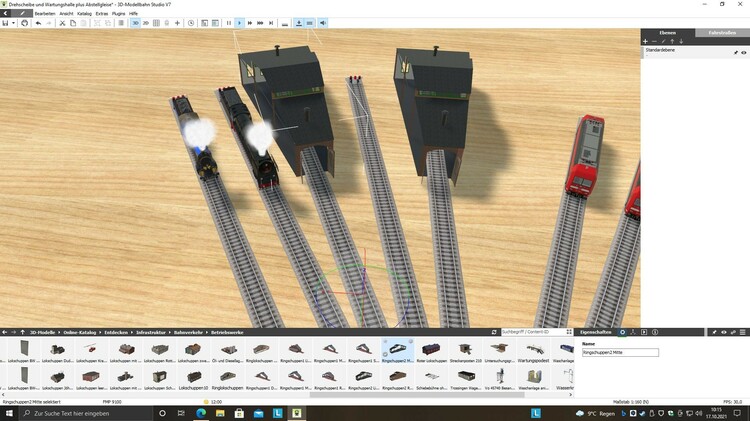Click the clock time icon in the toolbar
The height and width of the screenshot is (421, 750).
point(191,22)
